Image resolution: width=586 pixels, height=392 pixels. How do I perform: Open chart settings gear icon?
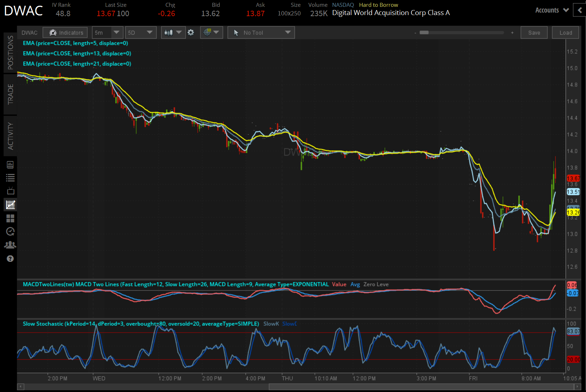click(x=191, y=33)
